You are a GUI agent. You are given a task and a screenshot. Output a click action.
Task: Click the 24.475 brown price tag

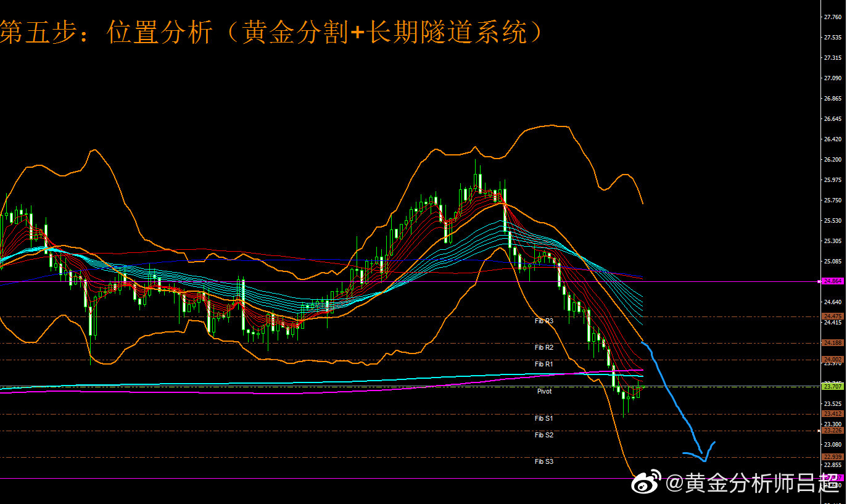833,316
